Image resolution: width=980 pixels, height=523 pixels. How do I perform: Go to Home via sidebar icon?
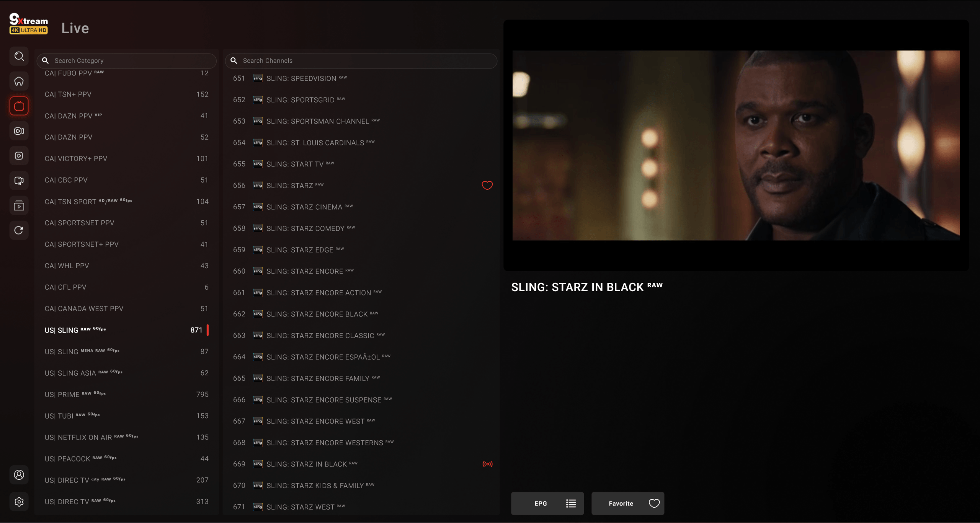(19, 81)
